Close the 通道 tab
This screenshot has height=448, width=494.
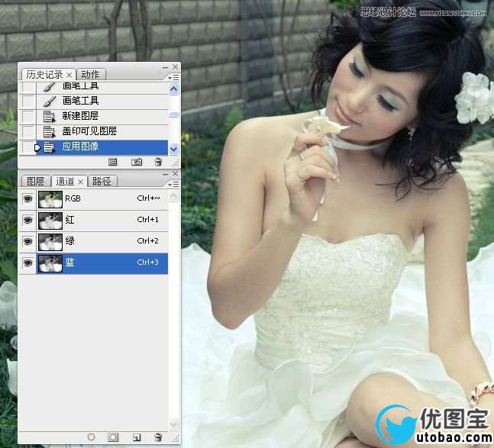point(81,182)
